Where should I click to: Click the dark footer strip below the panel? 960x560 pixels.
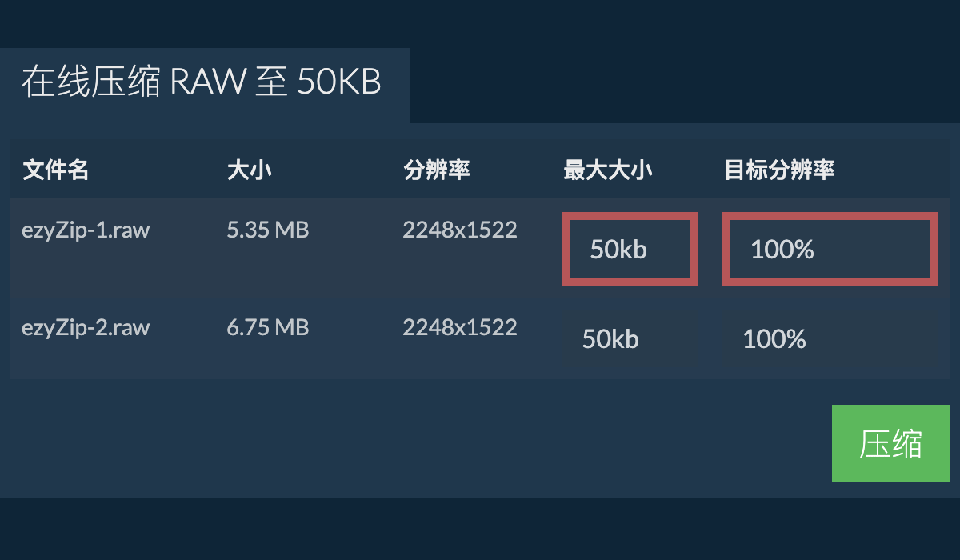(480, 530)
